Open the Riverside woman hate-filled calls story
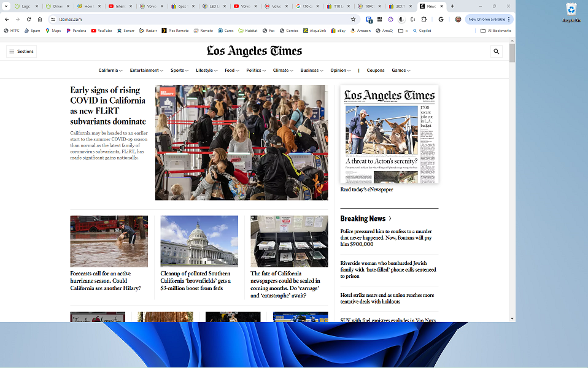Viewport: 588px width, 368px height. (388, 270)
